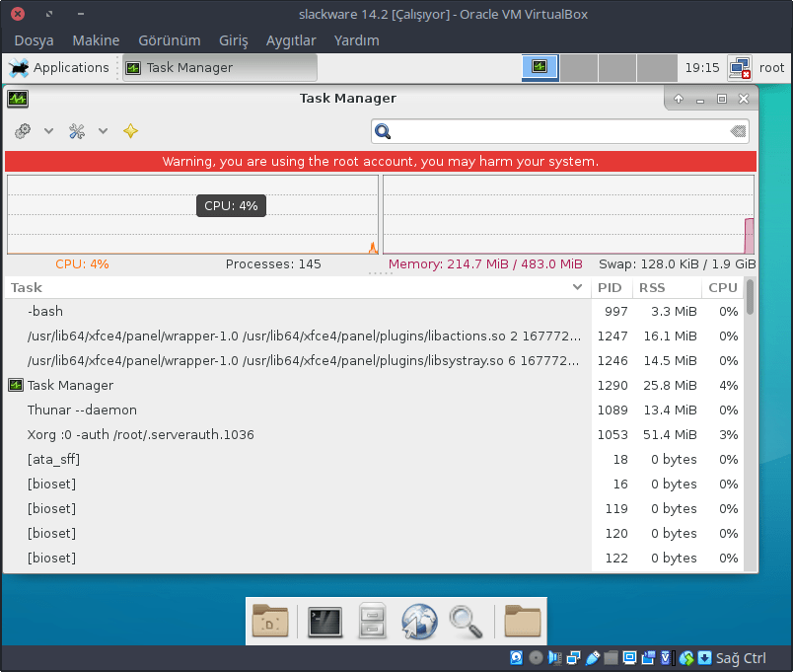Image resolution: width=793 pixels, height=672 pixels.
Task: Launch the web browser globe icon
Action: 419,622
